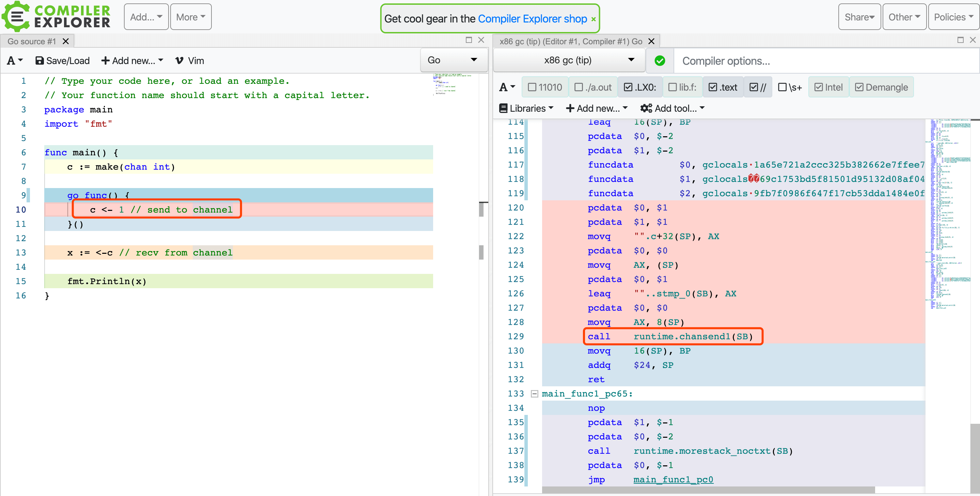Toggle the .LX0: unused labels filter
Viewport: 980px width, 496px height.
pos(628,87)
